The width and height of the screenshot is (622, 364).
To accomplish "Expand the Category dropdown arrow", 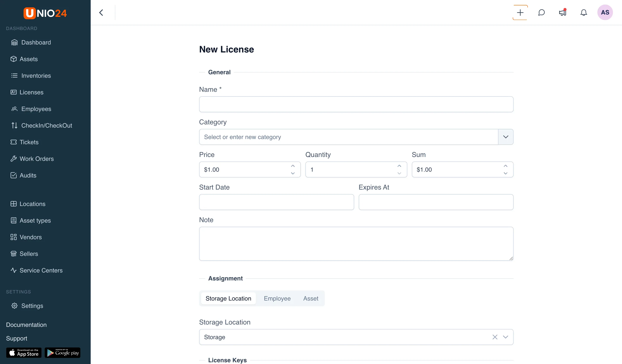I will 506,137.
